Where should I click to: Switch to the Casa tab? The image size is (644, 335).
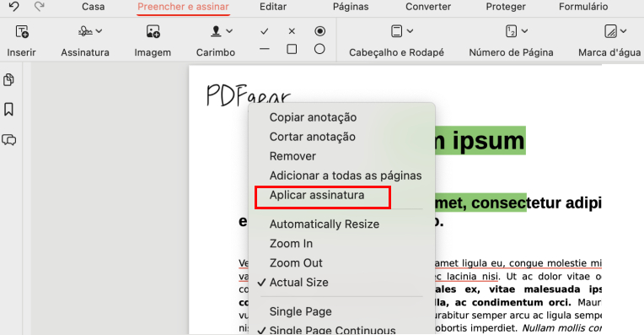[94, 7]
